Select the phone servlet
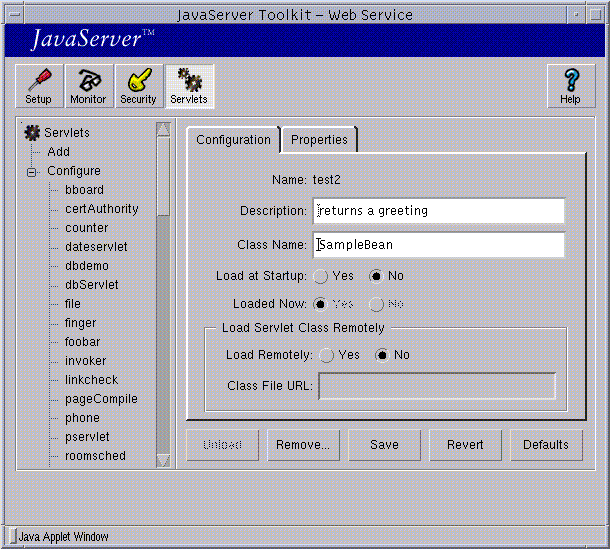 click(82, 418)
